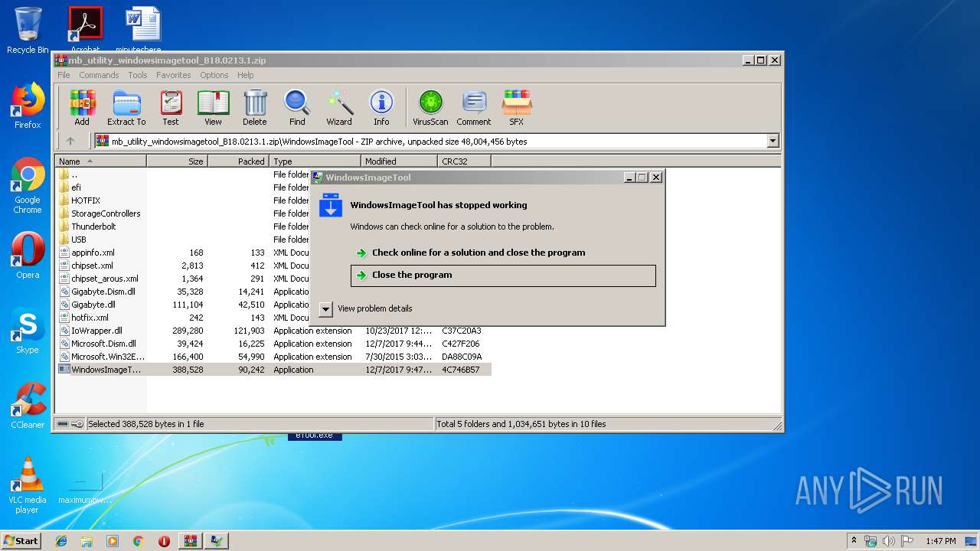Open the Windows Start button

[x=21, y=541]
